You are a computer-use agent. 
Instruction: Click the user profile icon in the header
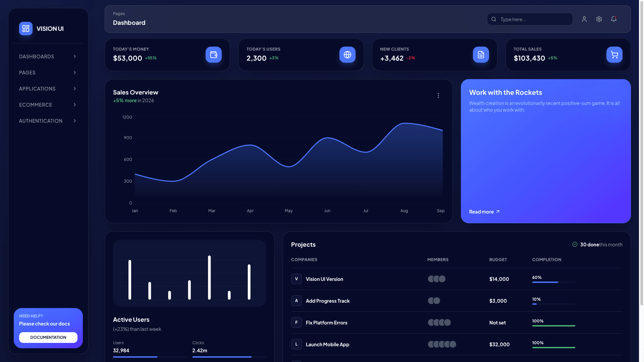[x=584, y=19]
